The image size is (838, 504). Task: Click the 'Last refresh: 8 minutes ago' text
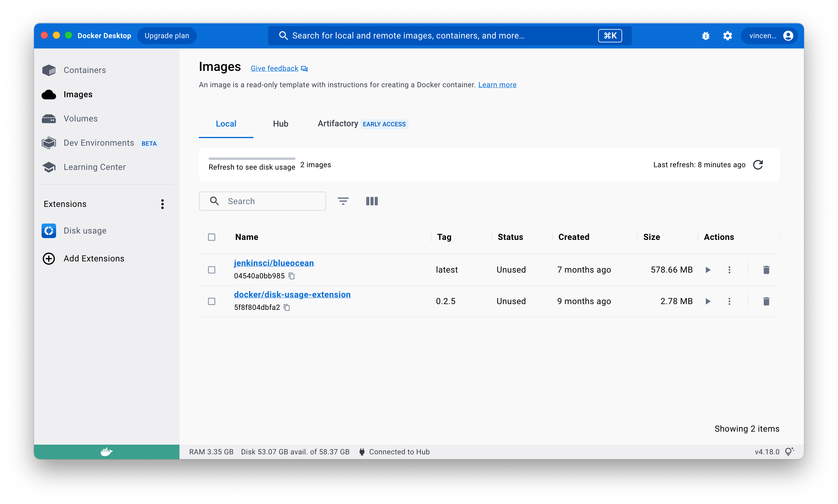pyautogui.click(x=699, y=165)
